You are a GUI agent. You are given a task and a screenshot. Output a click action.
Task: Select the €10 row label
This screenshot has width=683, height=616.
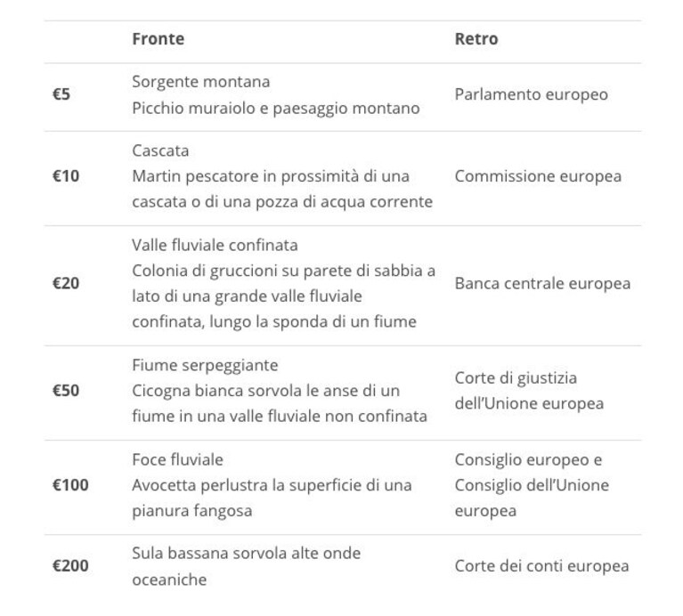pos(66,176)
